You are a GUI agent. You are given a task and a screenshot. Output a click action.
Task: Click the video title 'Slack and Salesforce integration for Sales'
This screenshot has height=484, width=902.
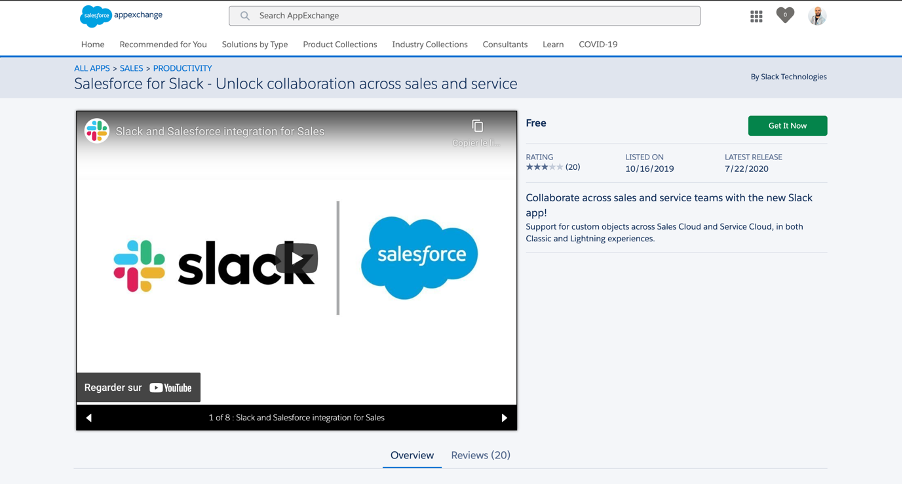click(220, 131)
